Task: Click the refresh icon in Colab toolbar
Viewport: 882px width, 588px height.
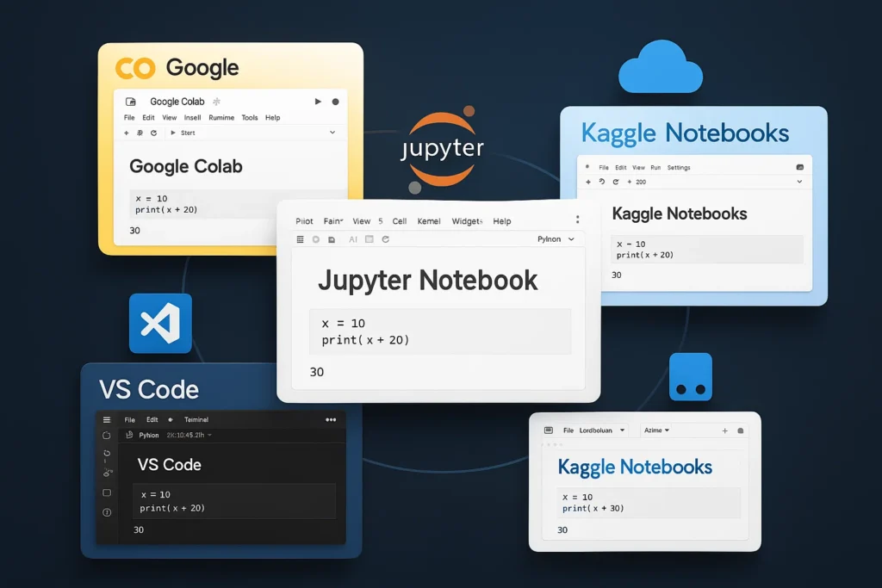Action: 153,133
